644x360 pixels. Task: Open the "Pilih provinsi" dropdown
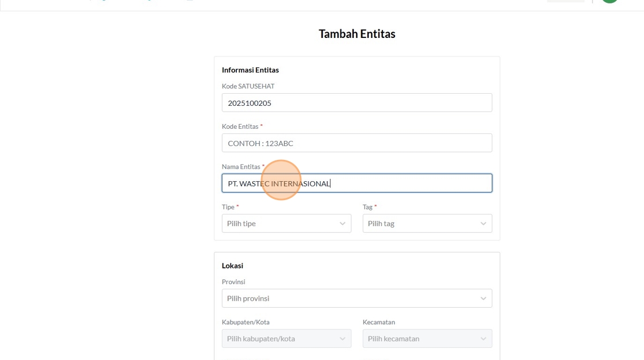click(x=351, y=298)
